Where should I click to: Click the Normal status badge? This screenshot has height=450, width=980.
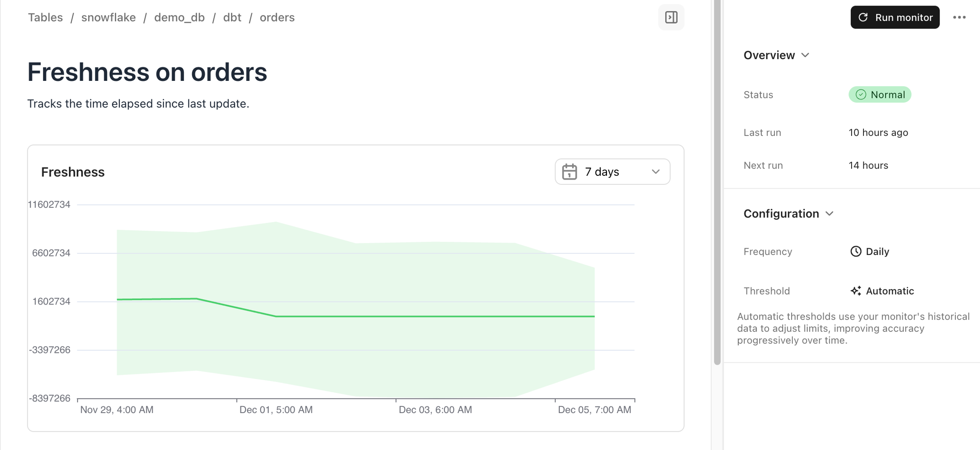(880, 95)
